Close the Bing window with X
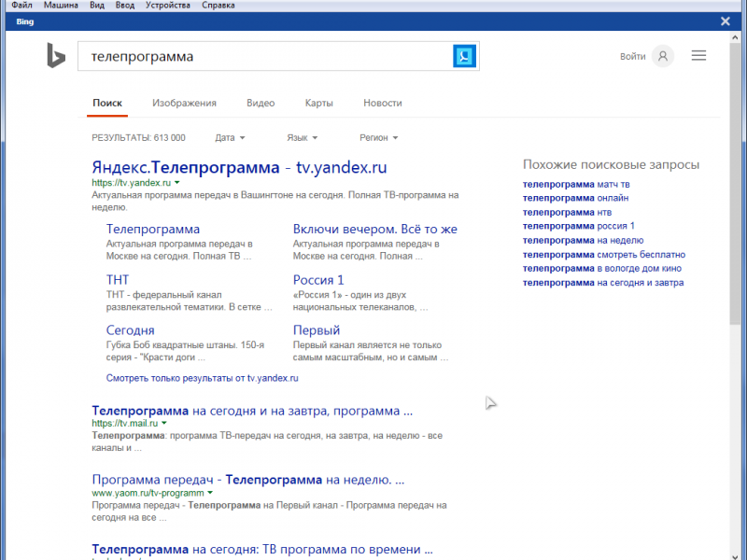747x560 pixels. point(726,21)
